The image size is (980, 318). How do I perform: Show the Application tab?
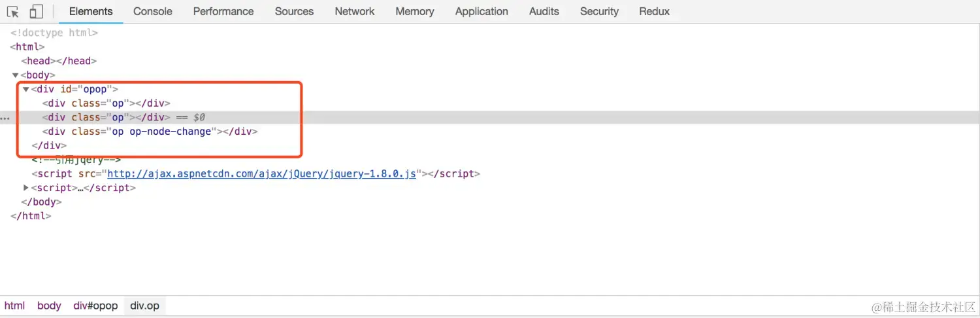point(482,12)
